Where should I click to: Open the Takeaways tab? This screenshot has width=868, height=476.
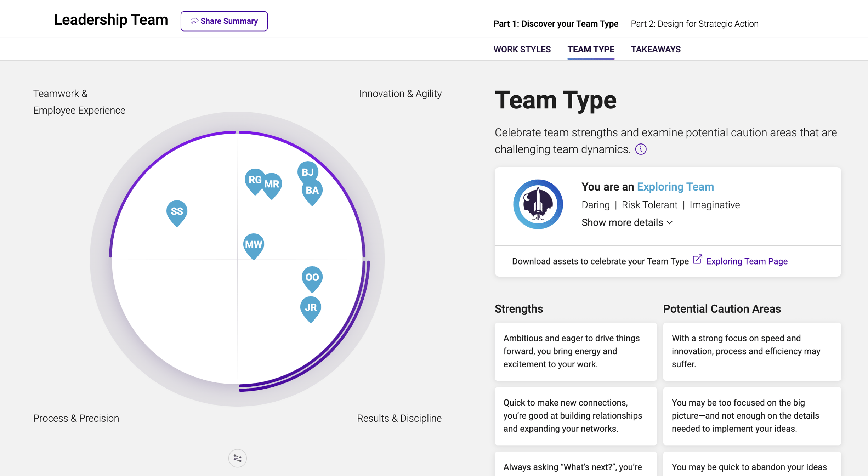656,49
